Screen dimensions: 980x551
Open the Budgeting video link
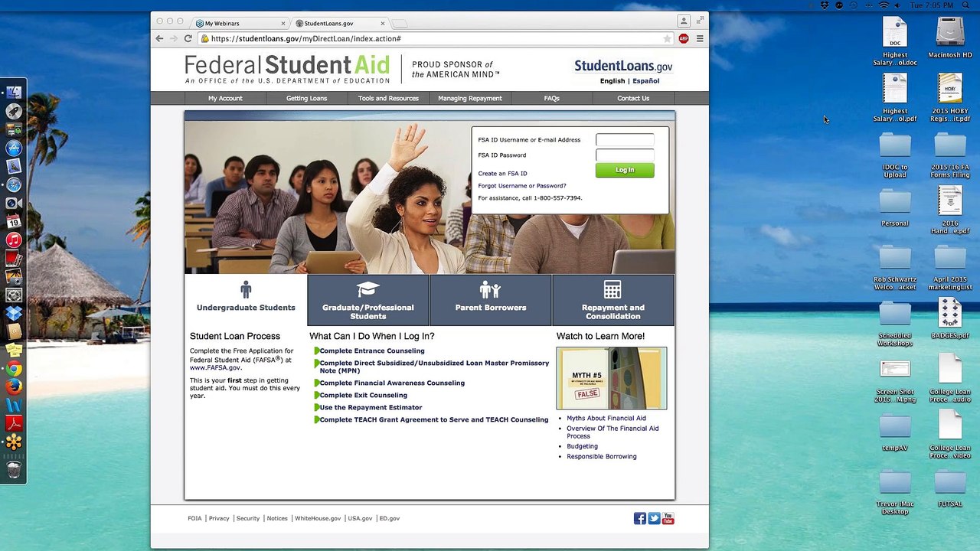point(582,446)
